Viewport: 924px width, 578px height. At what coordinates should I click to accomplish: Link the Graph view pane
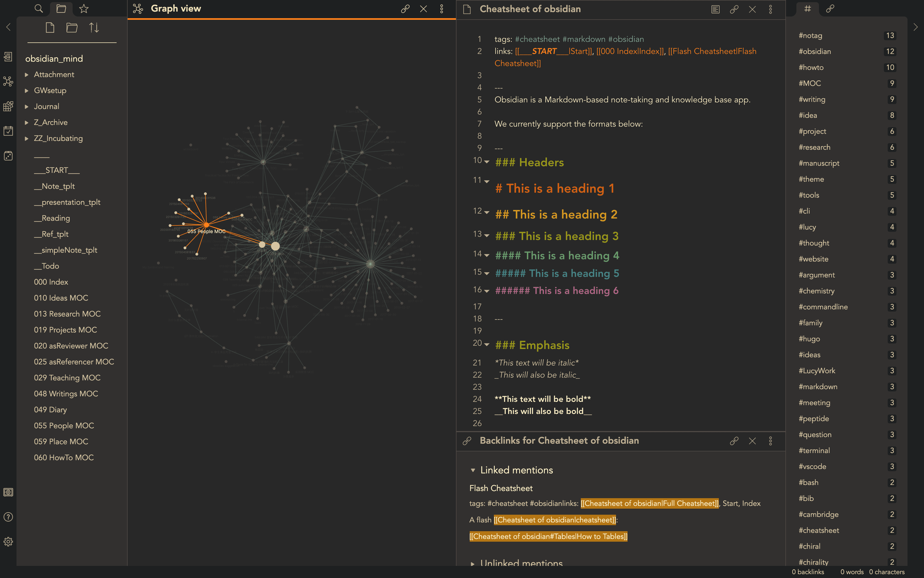pyautogui.click(x=405, y=9)
